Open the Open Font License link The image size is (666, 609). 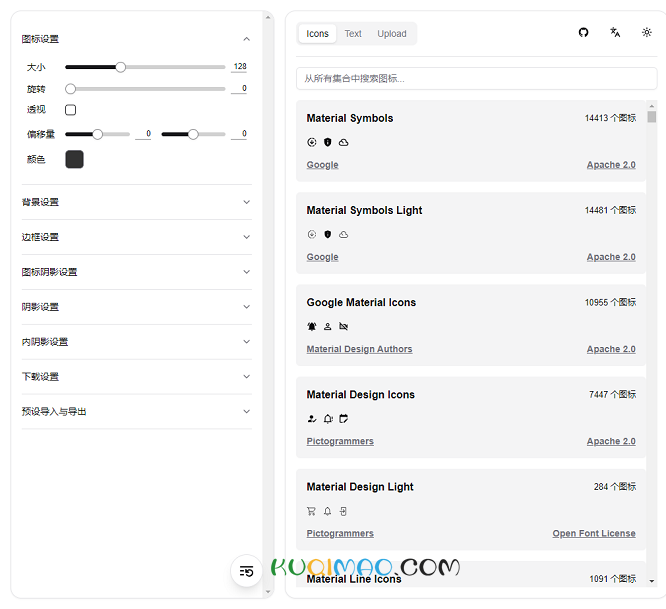pos(594,533)
